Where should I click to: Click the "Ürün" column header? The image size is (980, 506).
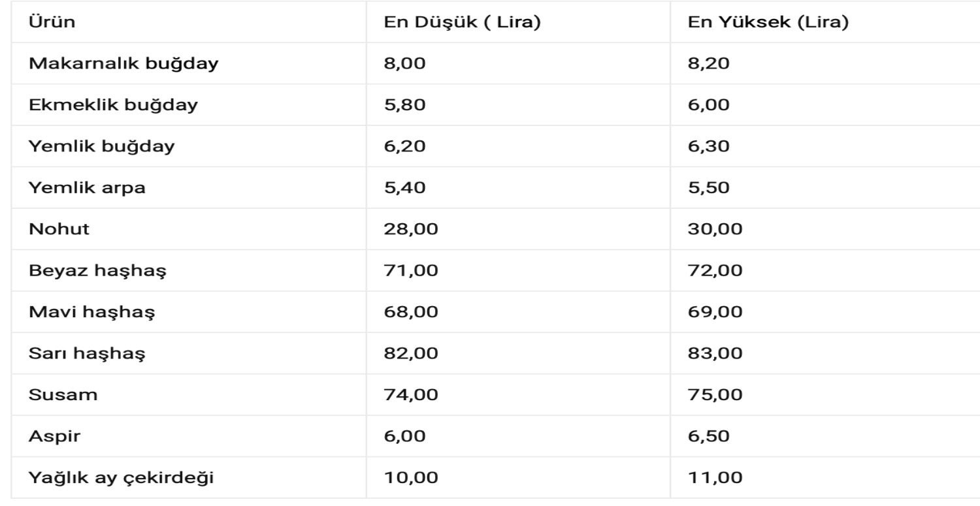pos(52,22)
